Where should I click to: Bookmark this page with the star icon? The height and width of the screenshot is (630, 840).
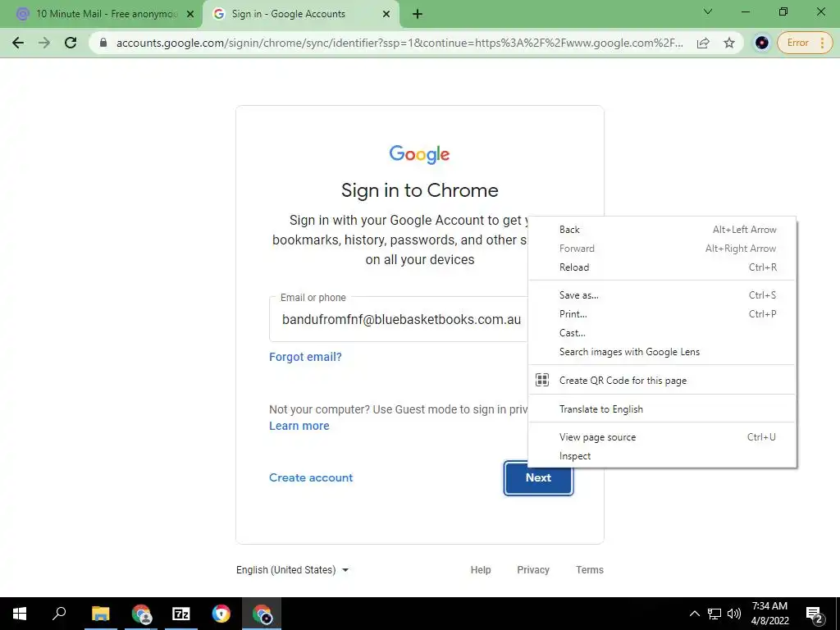(729, 43)
